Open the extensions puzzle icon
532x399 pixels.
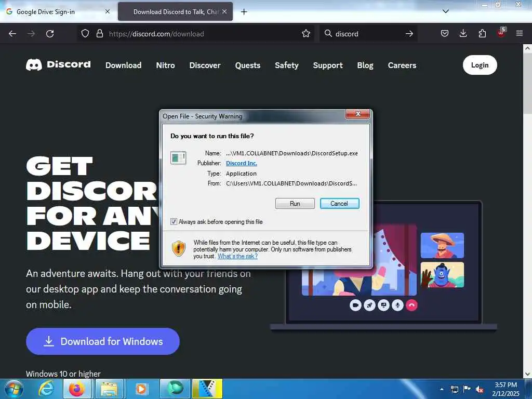pos(482,34)
